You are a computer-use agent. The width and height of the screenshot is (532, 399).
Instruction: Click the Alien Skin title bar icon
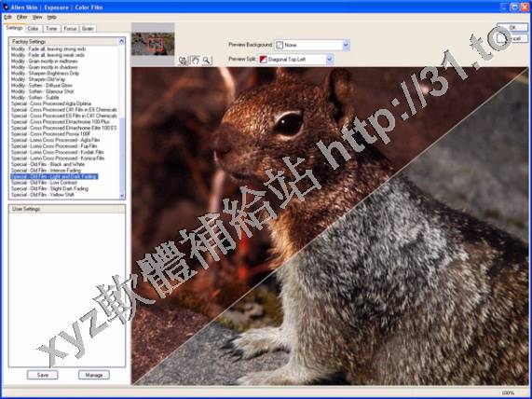pos(6,7)
